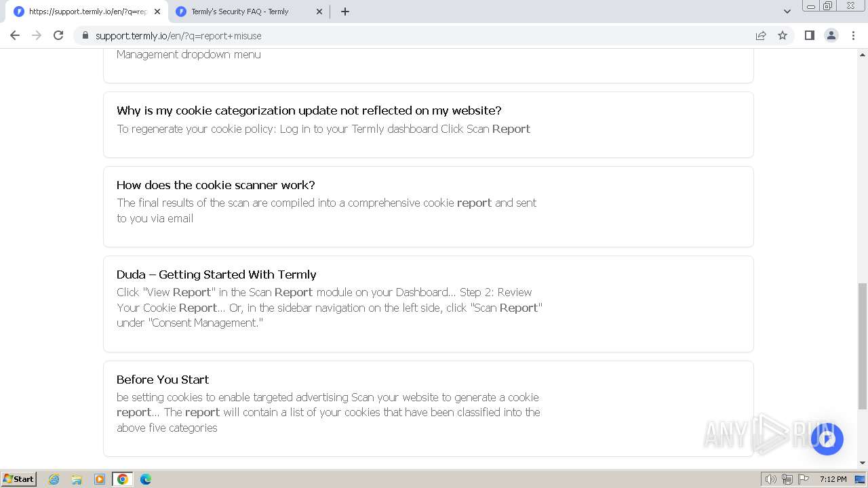Viewport: 868px width, 488px height.
Task: Open the site security padlock info
Action: 85,35
